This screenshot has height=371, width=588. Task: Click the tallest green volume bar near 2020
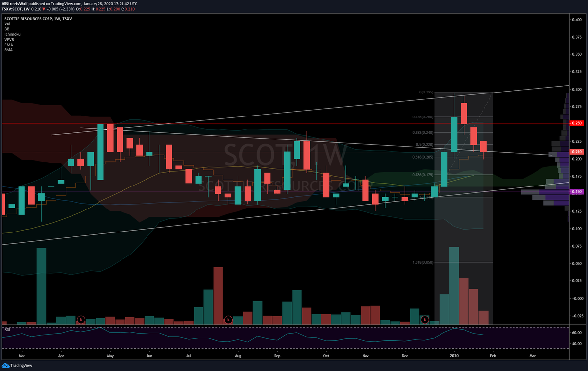click(x=454, y=285)
